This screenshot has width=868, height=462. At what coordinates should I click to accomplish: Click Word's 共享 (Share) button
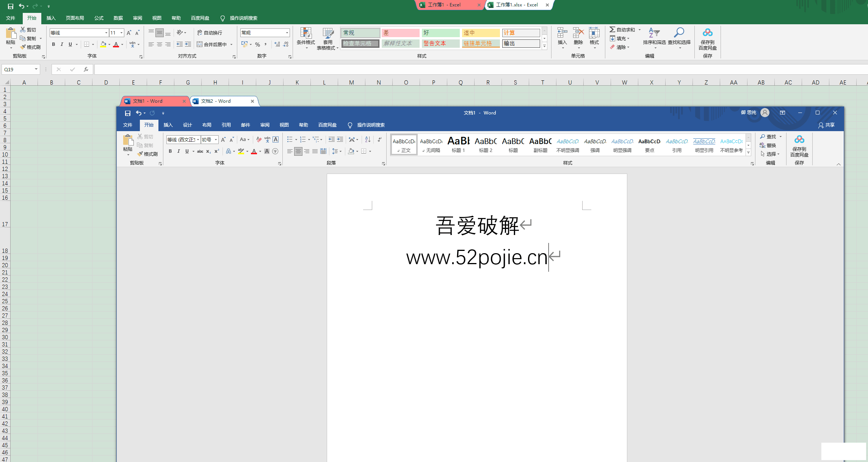pos(826,125)
